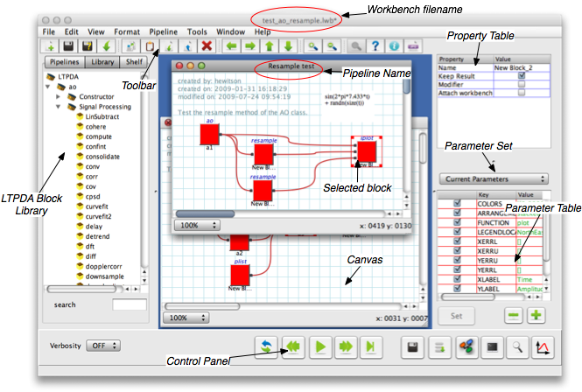Save workbench using the black floppy disk toolbar icon
This screenshot has height=392, width=582.
pyautogui.click(x=68, y=46)
